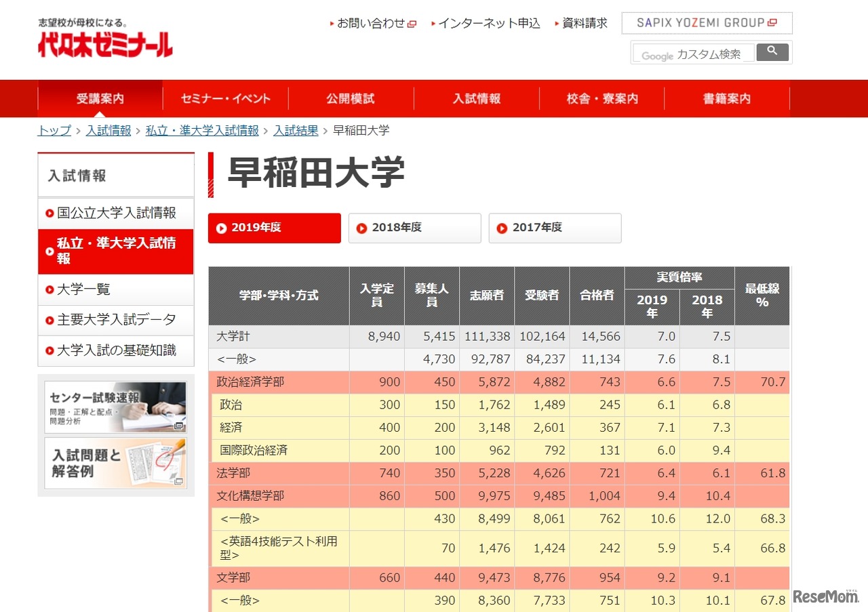Click the external-link icon beside お問い合わせ
The image size is (868, 612).
pos(412,22)
